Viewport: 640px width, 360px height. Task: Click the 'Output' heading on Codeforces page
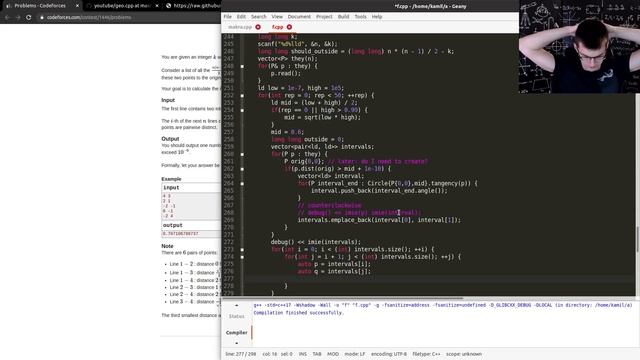click(170, 139)
